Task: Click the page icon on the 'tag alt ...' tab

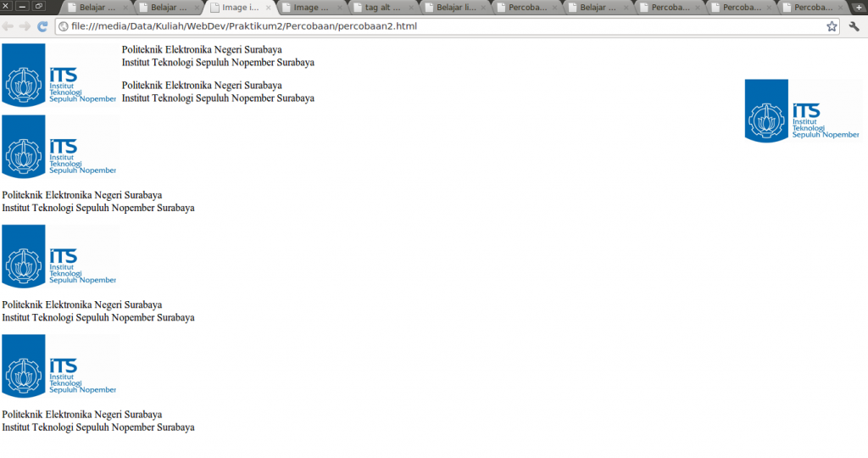Action: pos(358,8)
